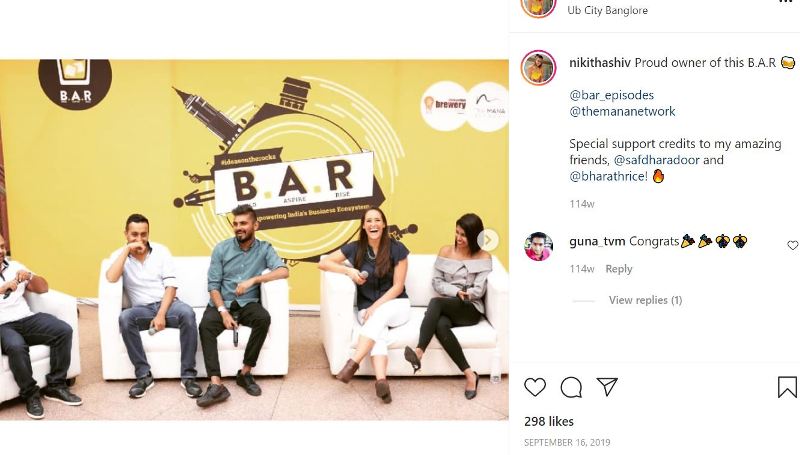Viewport: 800px width, 455px height.
Task: Go to next photo with carousel arrow
Action: coord(488,240)
